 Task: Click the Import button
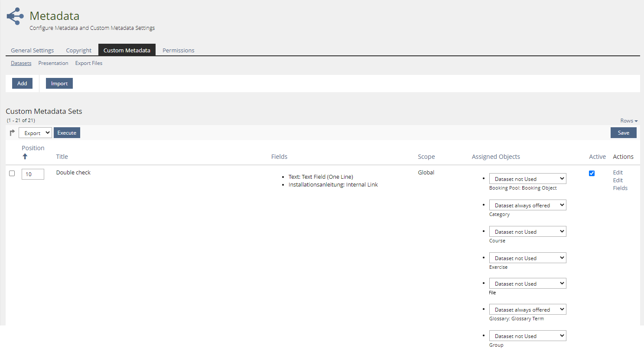[x=59, y=84]
